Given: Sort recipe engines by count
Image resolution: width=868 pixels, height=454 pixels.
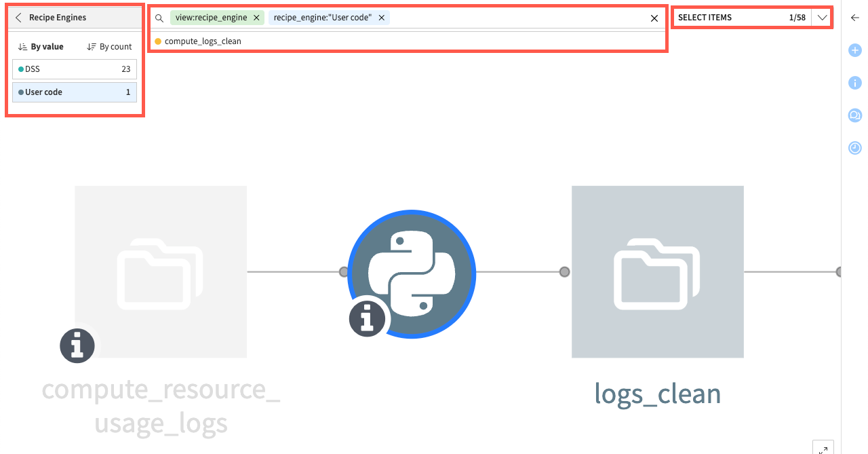Looking at the screenshot, I should [x=110, y=47].
